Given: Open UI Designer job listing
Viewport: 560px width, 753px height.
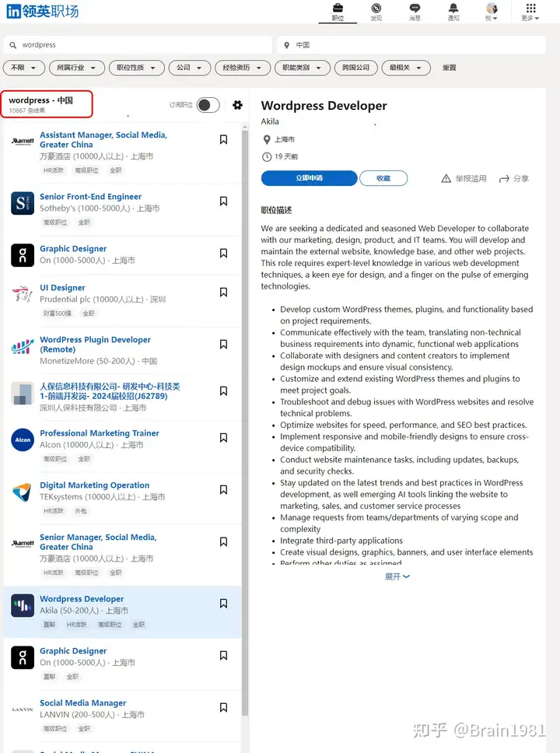Looking at the screenshot, I should [62, 287].
